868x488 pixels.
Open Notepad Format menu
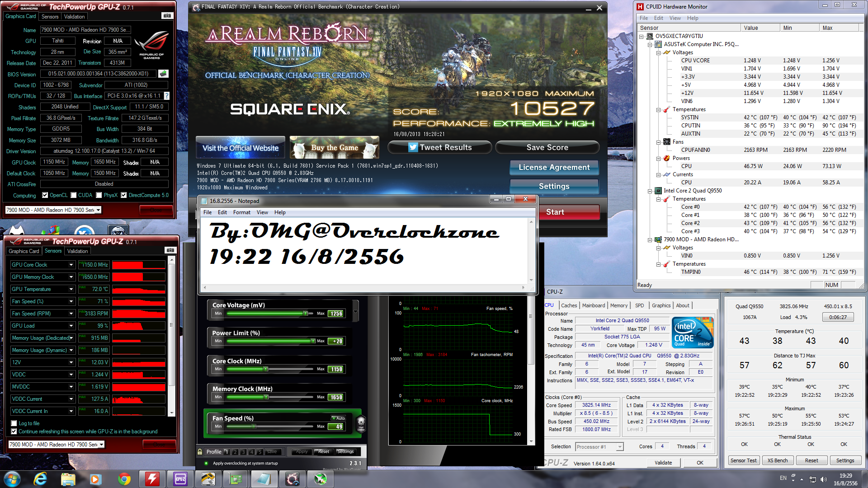pyautogui.click(x=241, y=212)
